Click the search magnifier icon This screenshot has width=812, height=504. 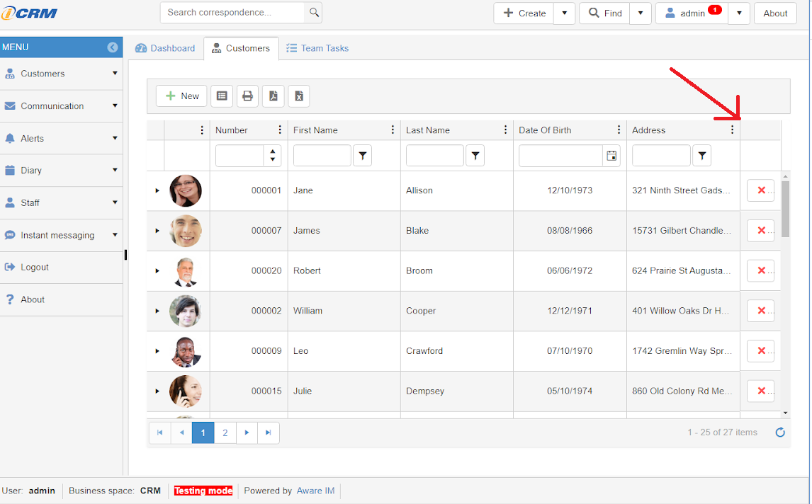click(x=314, y=13)
